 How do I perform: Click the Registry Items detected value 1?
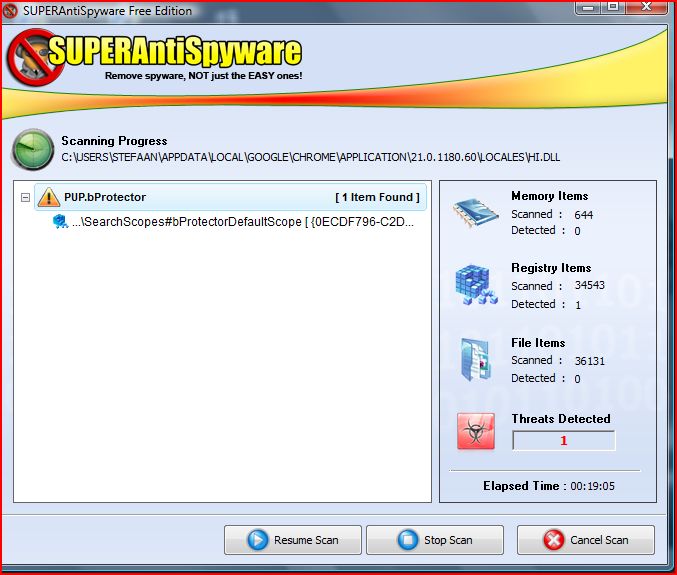point(578,305)
